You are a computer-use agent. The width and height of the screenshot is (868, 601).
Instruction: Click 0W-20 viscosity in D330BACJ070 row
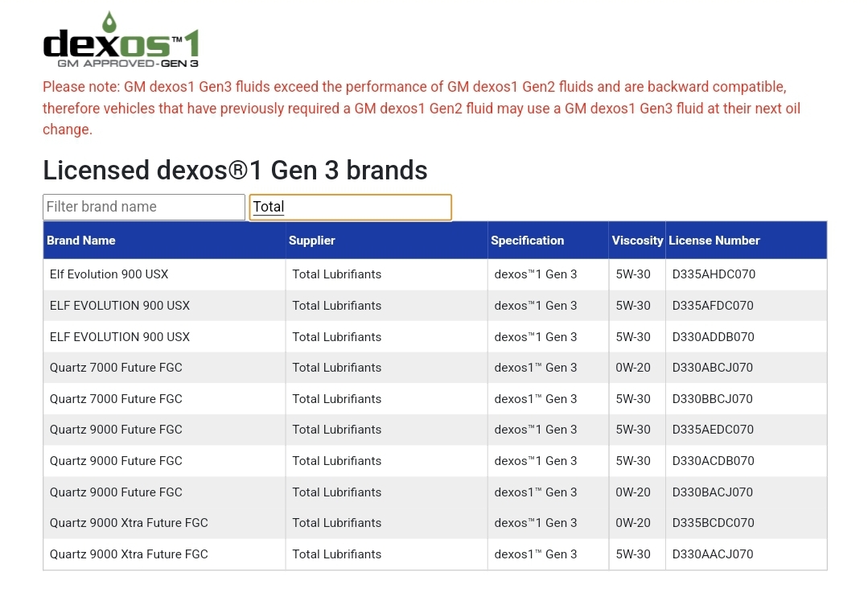click(633, 492)
